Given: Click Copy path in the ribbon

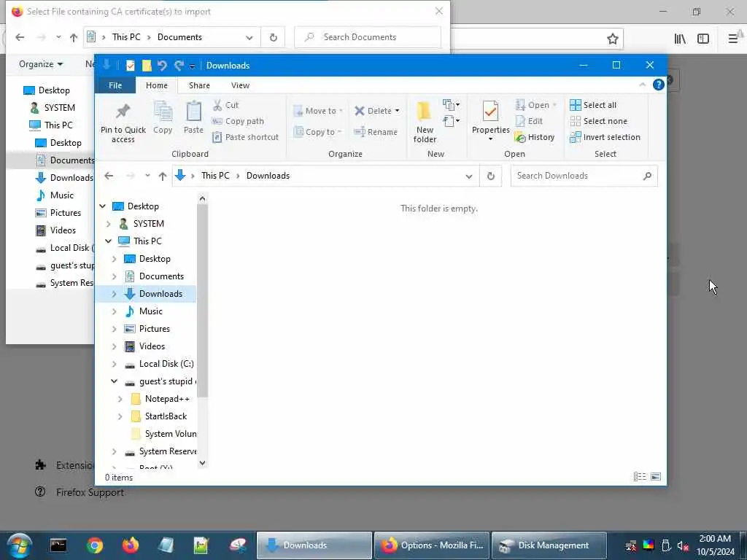Looking at the screenshot, I should (x=238, y=121).
